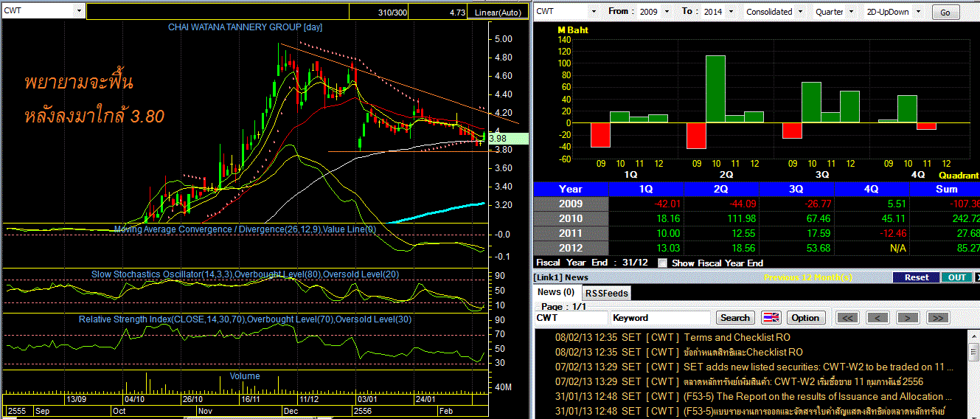Click the 310/300 bars field above the chart
Image resolution: width=980 pixels, height=419 pixels.
[379, 12]
